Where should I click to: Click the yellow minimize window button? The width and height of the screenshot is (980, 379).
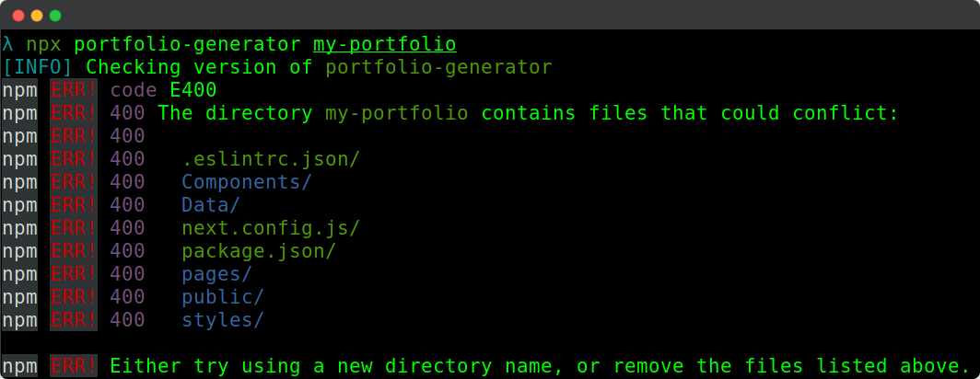coord(37,16)
